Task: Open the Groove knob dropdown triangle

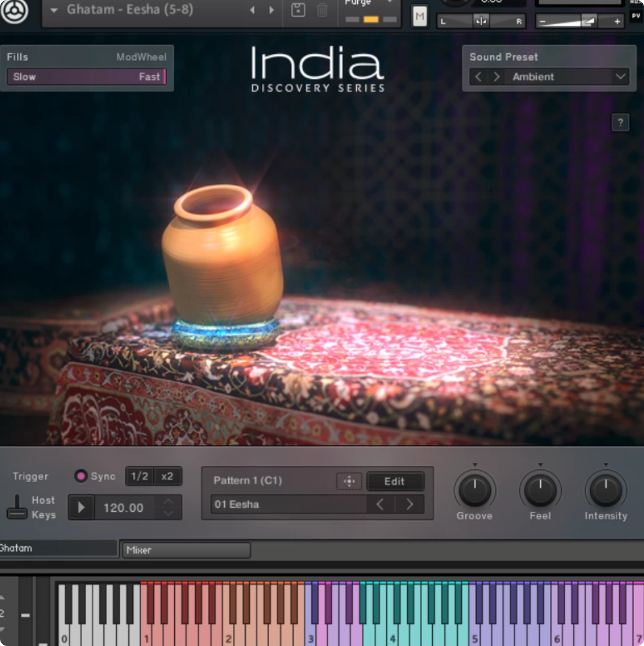Action: (475, 465)
